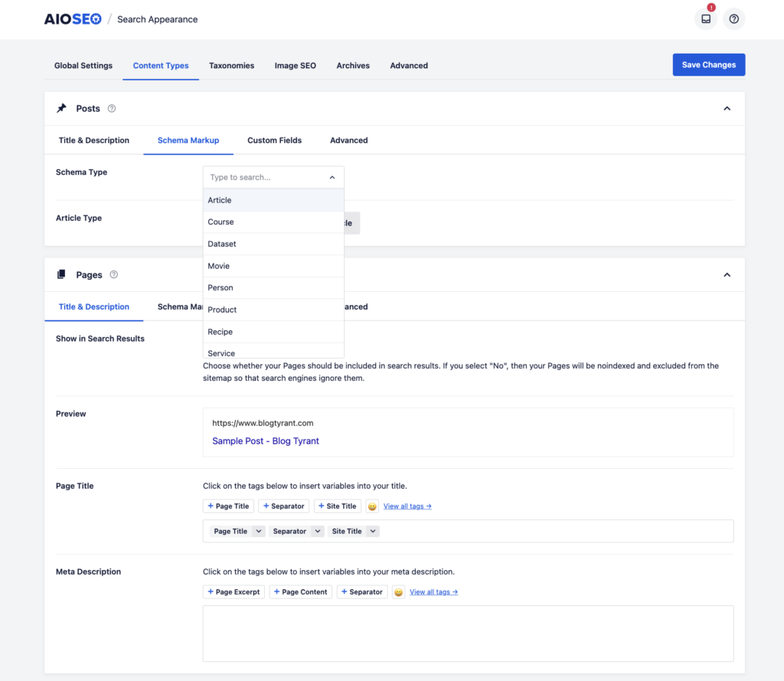Screen dimensions: 784x681
Task: Open the View all tags link
Action: (x=409, y=506)
